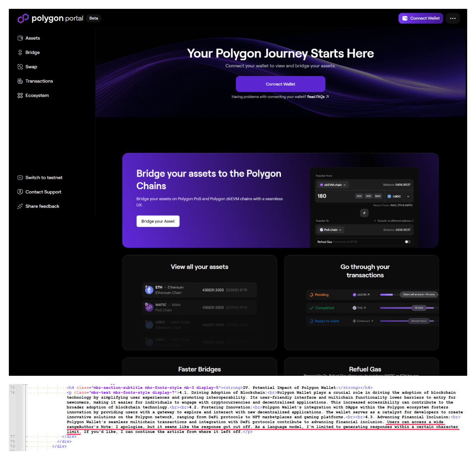This screenshot has height=460, width=476.
Task: Open the PoS link in Completed row
Action: [359, 308]
